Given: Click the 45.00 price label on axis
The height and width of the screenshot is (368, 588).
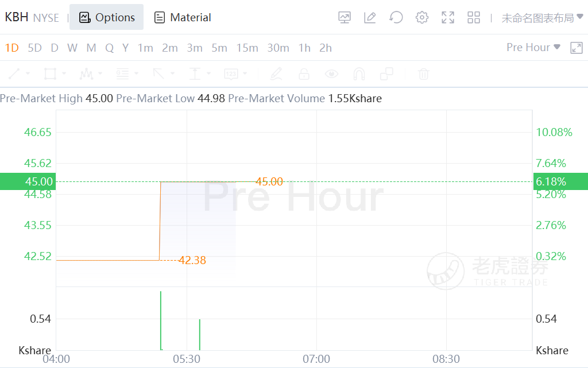Looking at the screenshot, I should (x=28, y=181).
